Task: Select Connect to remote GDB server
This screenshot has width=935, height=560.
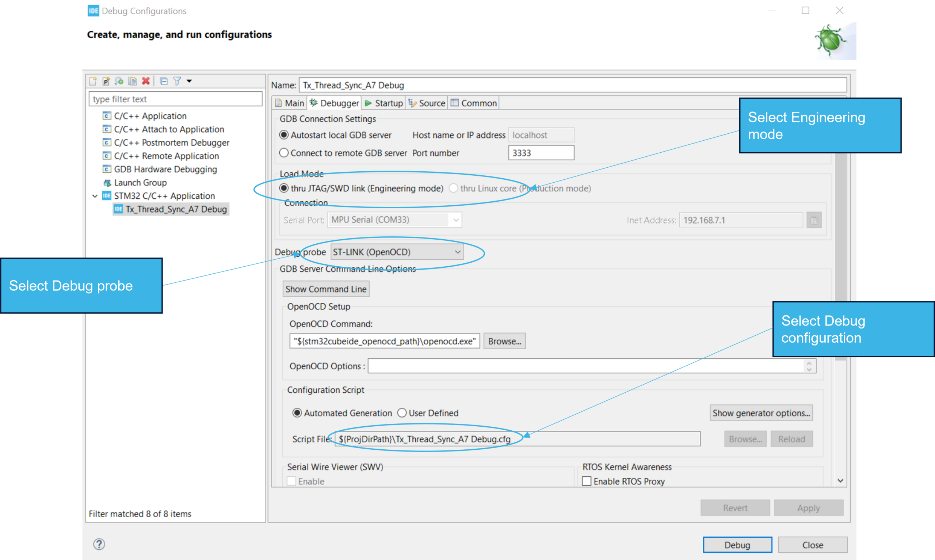Action: coord(343,153)
